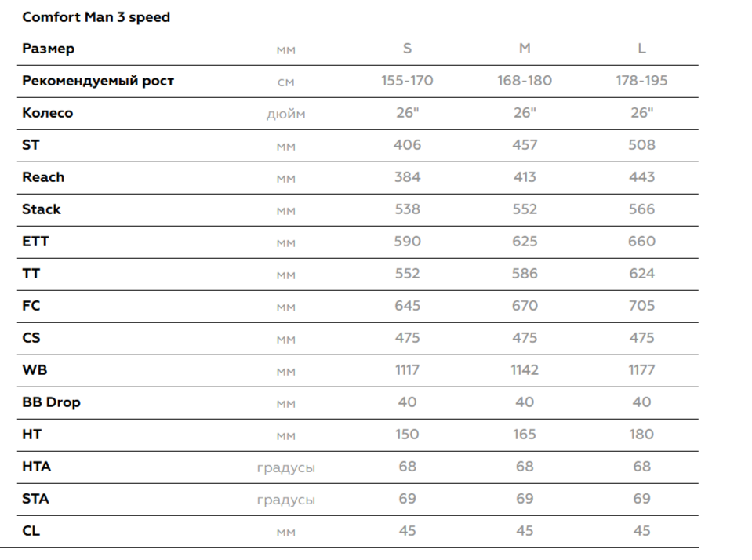Select the FC value 705
The height and width of the screenshot is (560, 752).
[x=641, y=306]
